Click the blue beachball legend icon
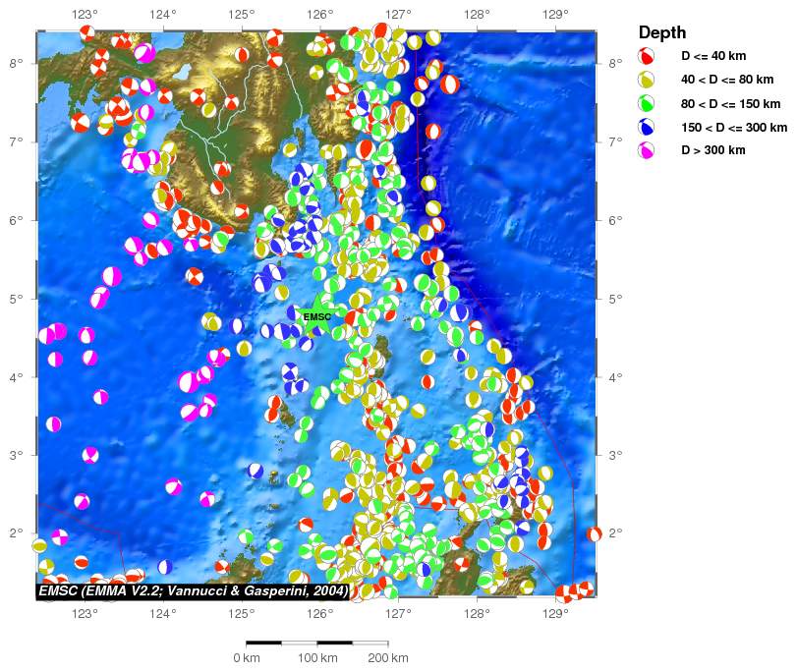The image size is (797, 672). pos(647,127)
